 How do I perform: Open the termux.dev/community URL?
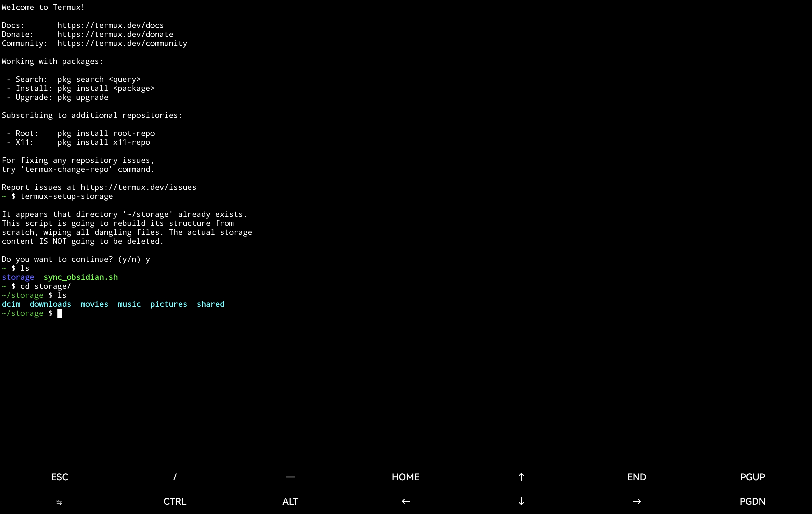122,43
